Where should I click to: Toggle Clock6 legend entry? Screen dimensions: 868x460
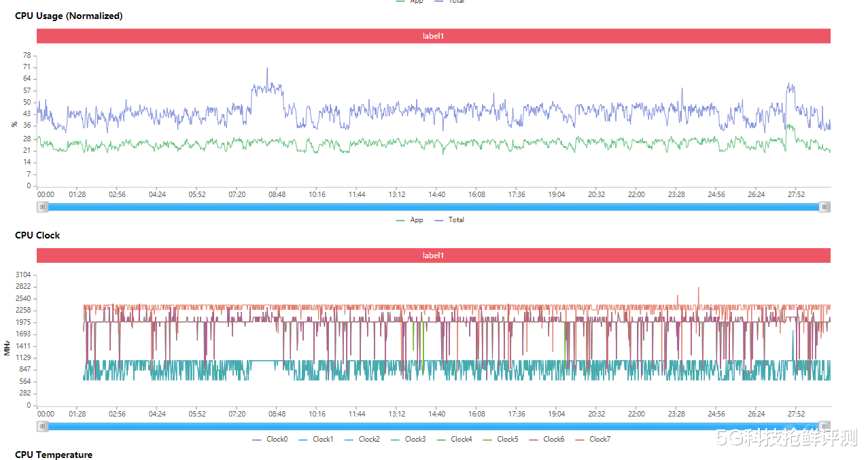pyautogui.click(x=546, y=440)
